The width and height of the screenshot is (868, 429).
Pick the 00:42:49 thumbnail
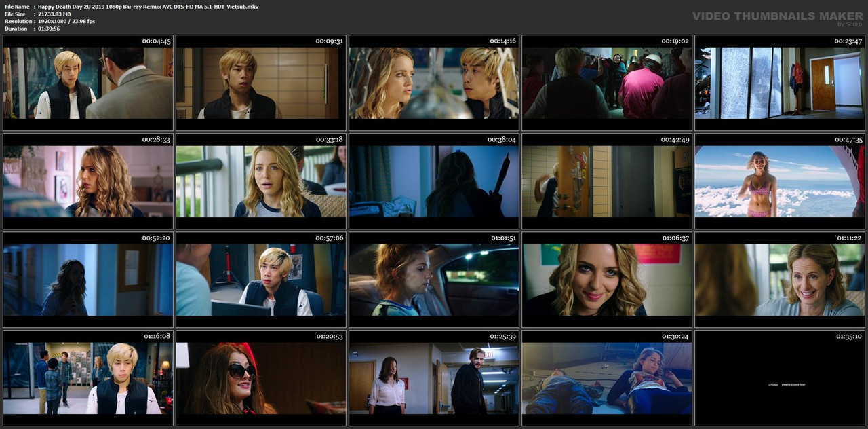pyautogui.click(x=607, y=181)
